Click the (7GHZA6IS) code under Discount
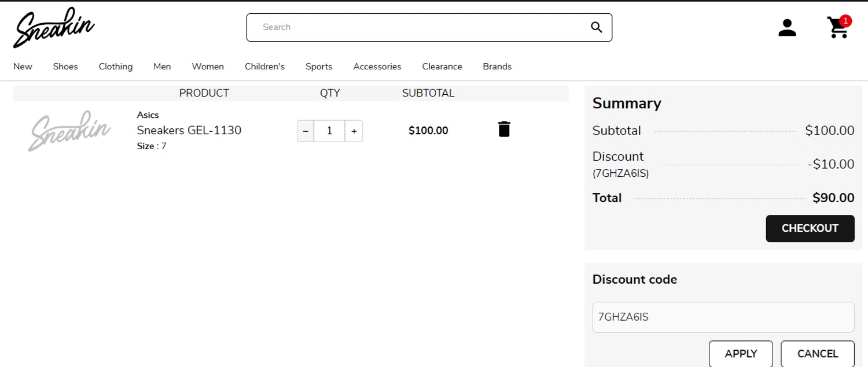Screen dimensions: 868x367 point(620,173)
